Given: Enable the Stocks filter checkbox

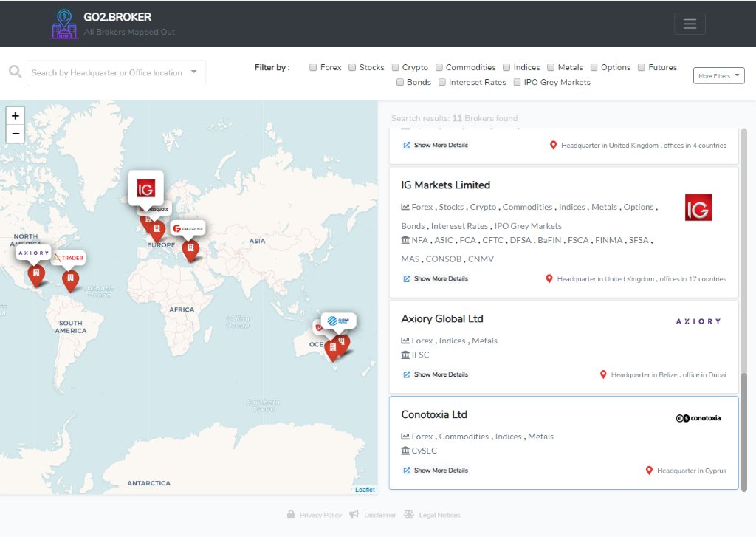Looking at the screenshot, I should (x=352, y=67).
